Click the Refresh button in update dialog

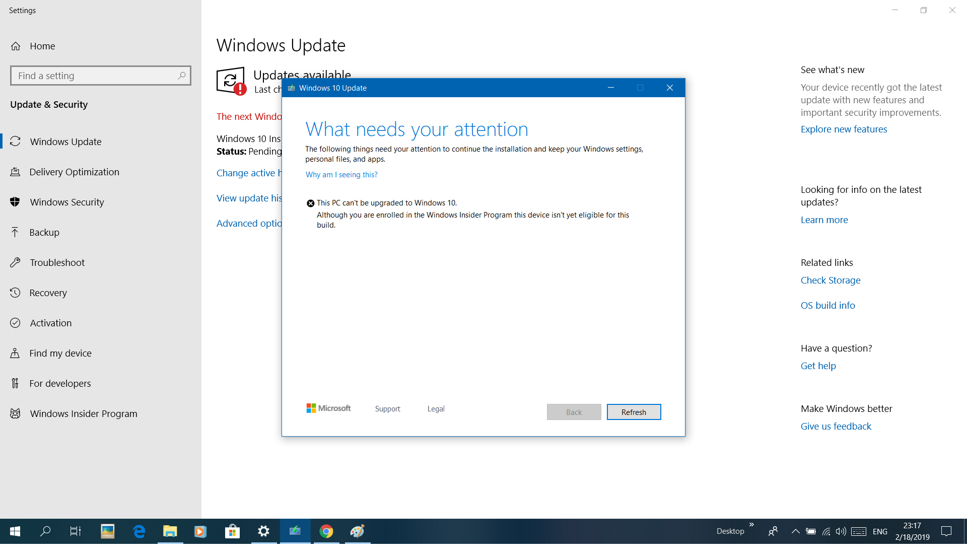tap(634, 412)
